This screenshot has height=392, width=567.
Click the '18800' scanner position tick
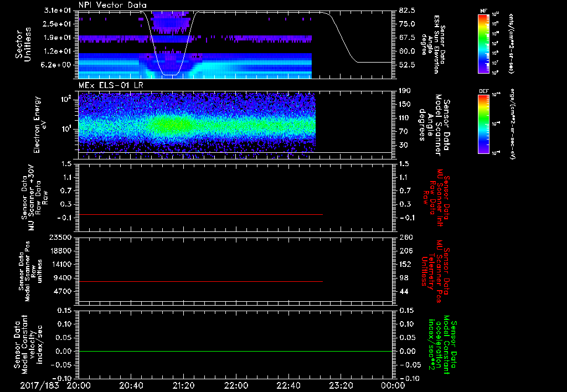click(x=60, y=251)
